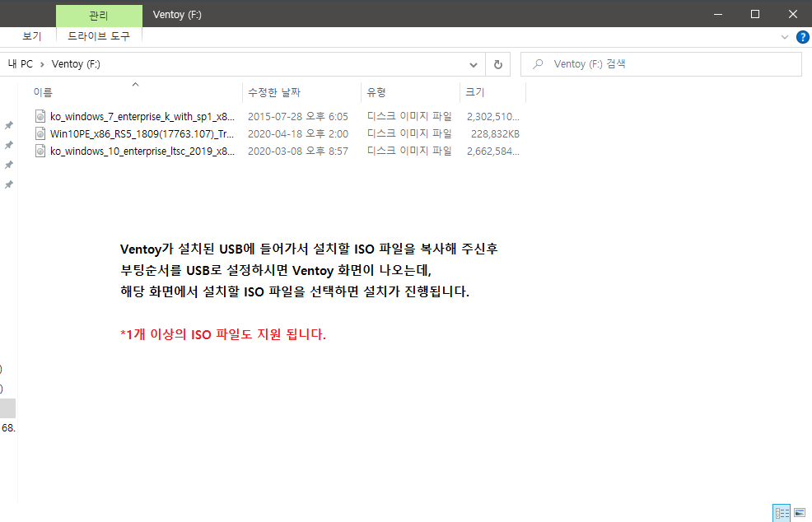Sort files by 수정한 날짜 column
The width and height of the screenshot is (812, 522).
coord(301,92)
